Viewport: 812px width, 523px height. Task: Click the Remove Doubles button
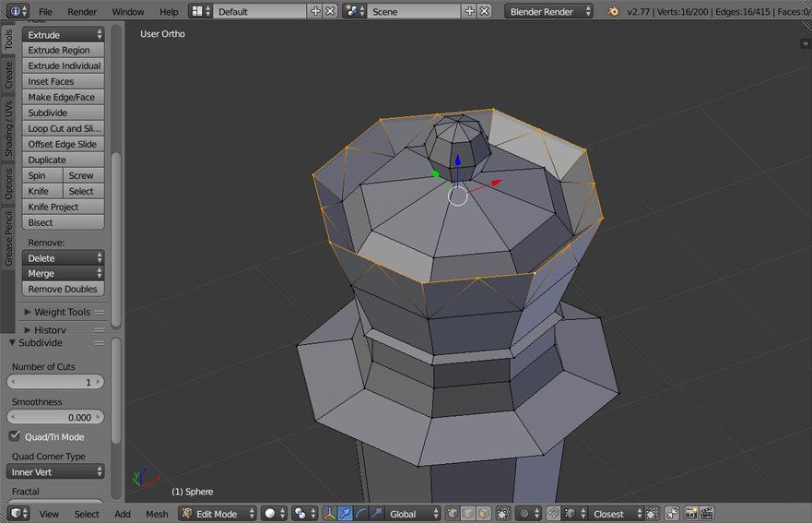[x=63, y=289]
